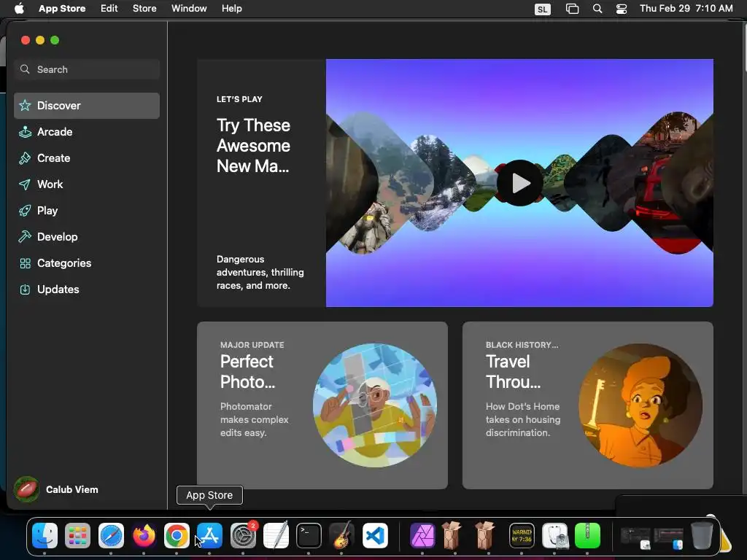Open the Categories page
The image size is (747, 560).
tap(87, 263)
